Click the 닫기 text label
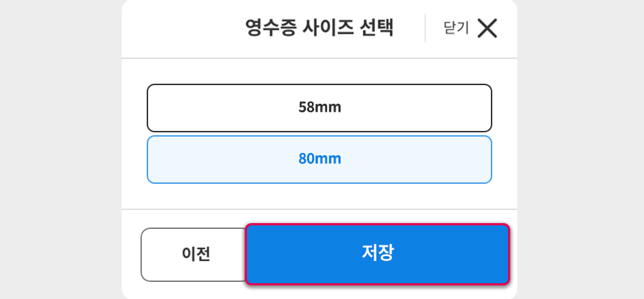The width and height of the screenshot is (644, 299). tap(457, 28)
